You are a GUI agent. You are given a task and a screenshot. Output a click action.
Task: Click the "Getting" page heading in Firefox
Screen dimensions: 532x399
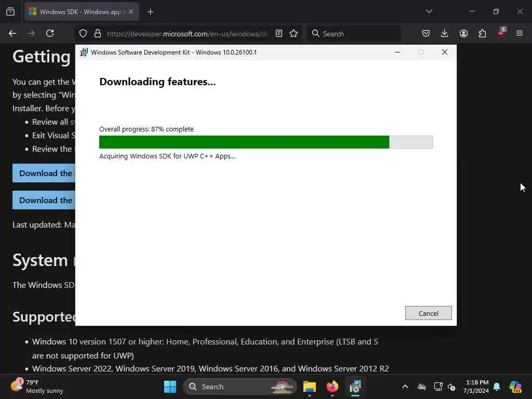pos(42,56)
